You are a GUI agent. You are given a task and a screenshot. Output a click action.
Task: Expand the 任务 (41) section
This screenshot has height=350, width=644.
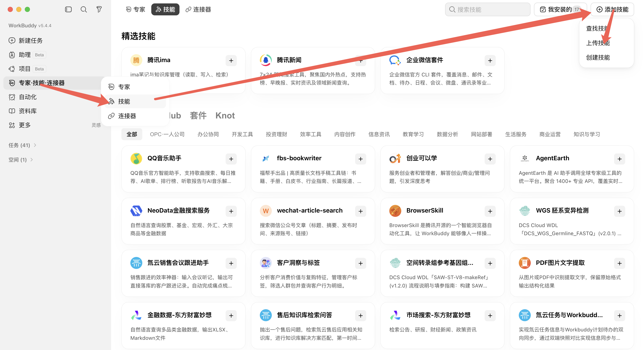[22, 145]
